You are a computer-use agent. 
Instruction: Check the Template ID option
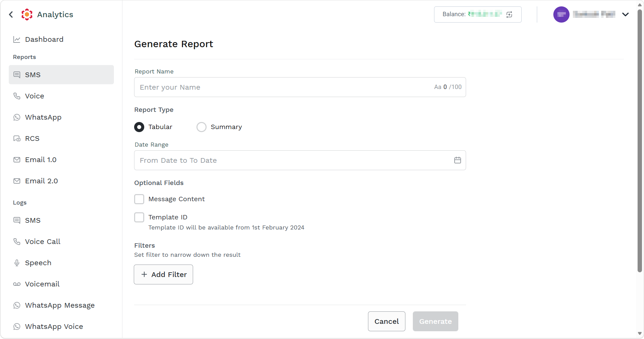(139, 217)
